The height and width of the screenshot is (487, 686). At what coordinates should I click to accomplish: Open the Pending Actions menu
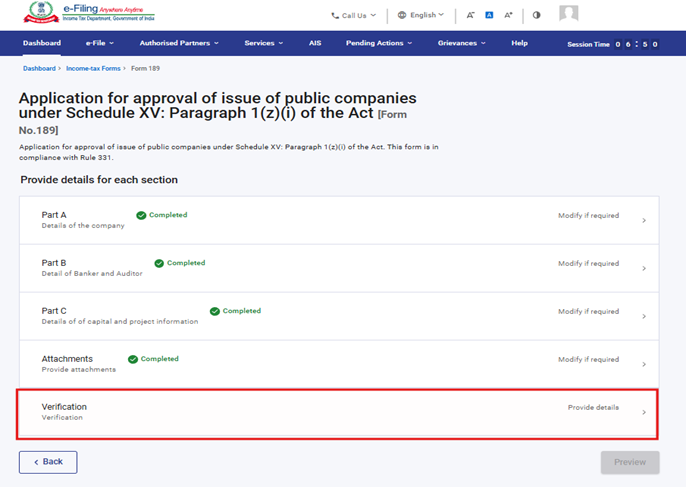(382, 43)
